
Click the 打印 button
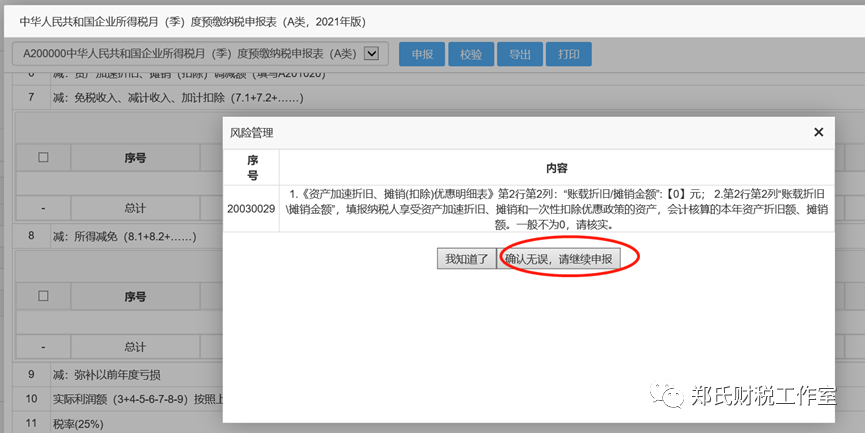(x=568, y=54)
